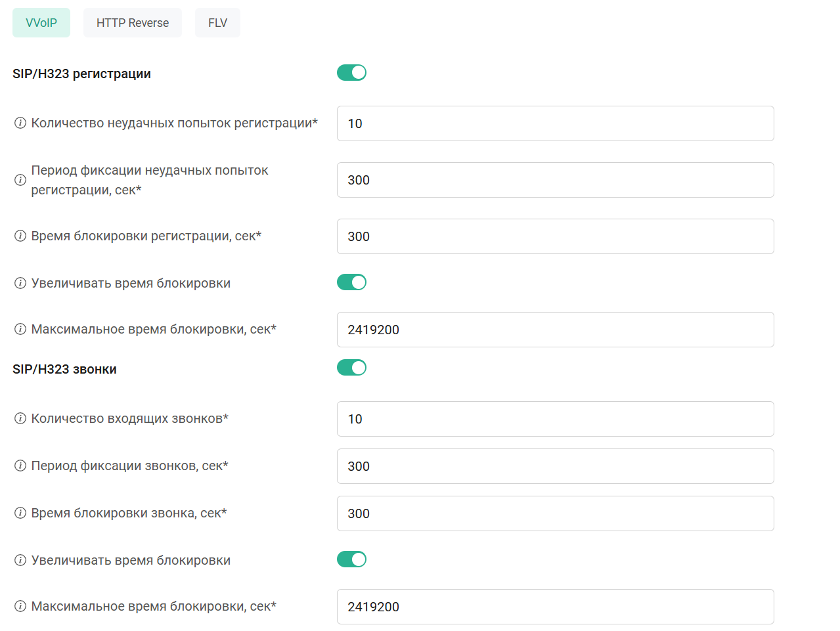
Task: Click info icon beside "Время блокировки звонка"
Action: (x=20, y=513)
